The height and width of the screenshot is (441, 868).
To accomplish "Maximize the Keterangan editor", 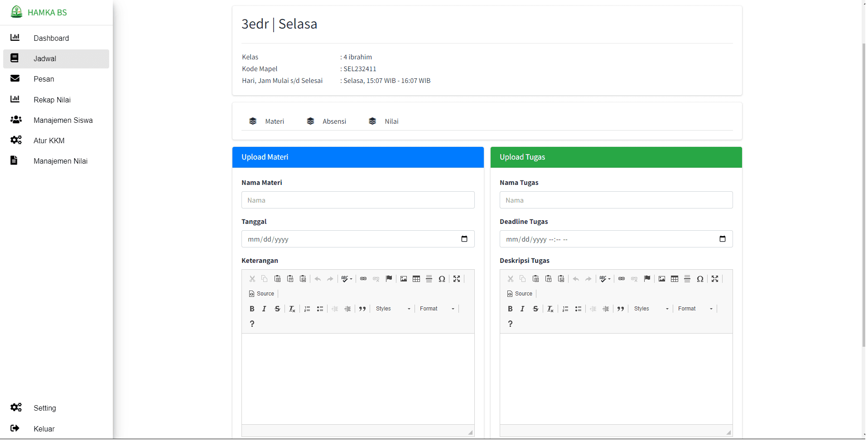I will coord(457,279).
